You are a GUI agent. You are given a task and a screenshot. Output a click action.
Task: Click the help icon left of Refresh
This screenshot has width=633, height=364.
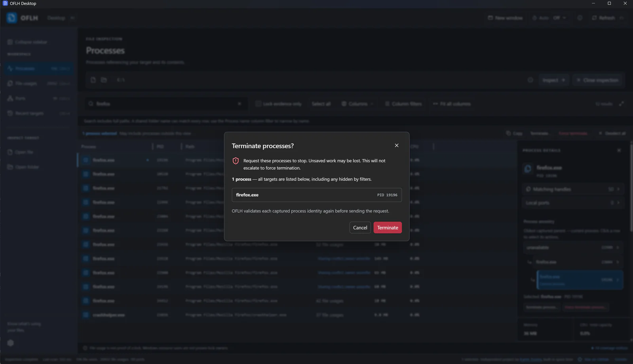580,18
